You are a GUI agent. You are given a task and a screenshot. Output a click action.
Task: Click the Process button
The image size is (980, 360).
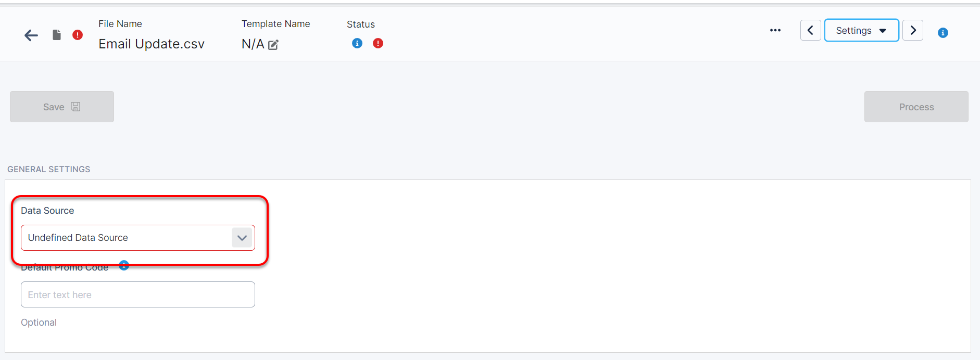click(x=916, y=107)
